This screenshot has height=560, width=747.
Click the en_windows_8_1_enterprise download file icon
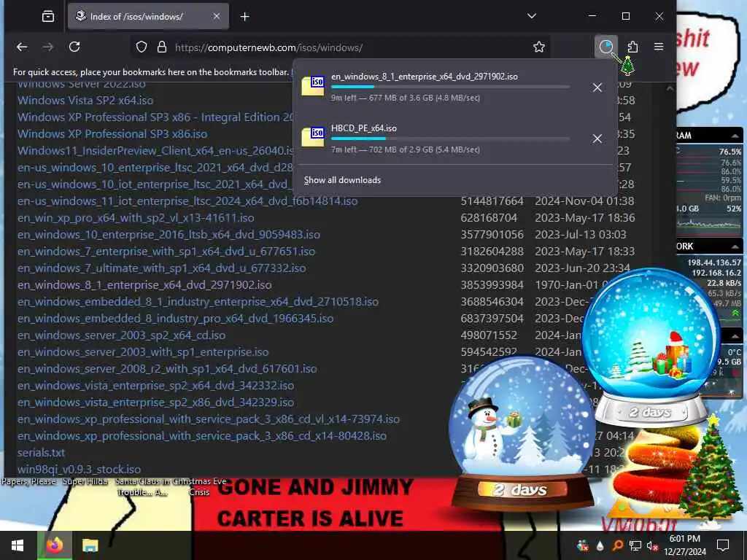[313, 86]
